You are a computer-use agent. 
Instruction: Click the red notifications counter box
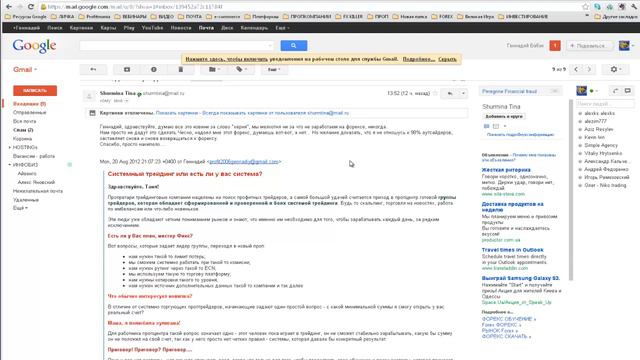555,46
